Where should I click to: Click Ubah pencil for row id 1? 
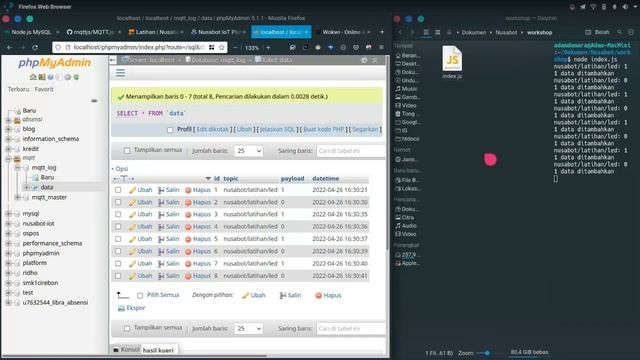point(140,190)
